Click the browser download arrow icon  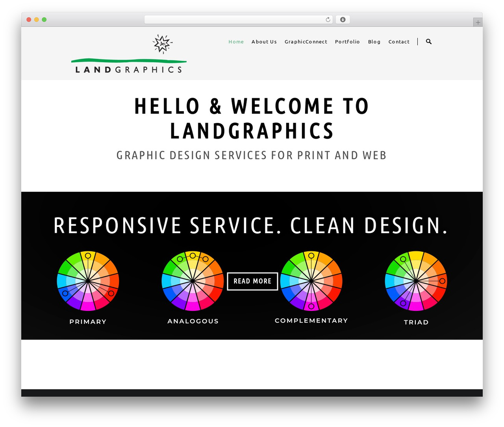point(343,20)
